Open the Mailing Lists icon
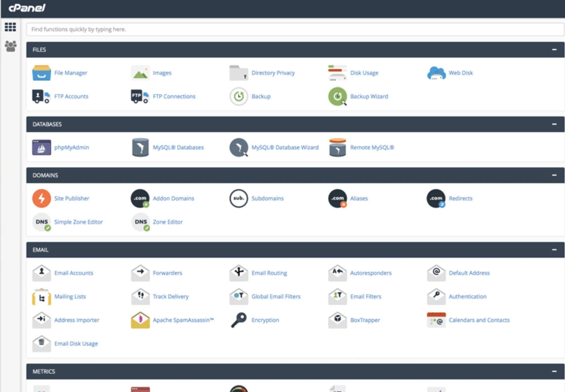Screen dimensions: 565x392 click(x=41, y=296)
